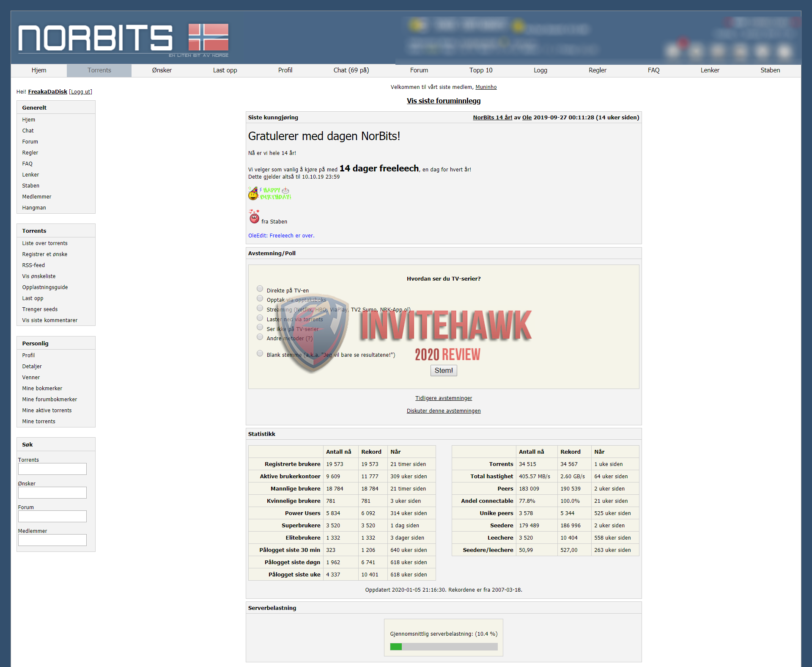Click the Seedere/leechere value 50,99
The width and height of the screenshot is (812, 667).
point(526,550)
